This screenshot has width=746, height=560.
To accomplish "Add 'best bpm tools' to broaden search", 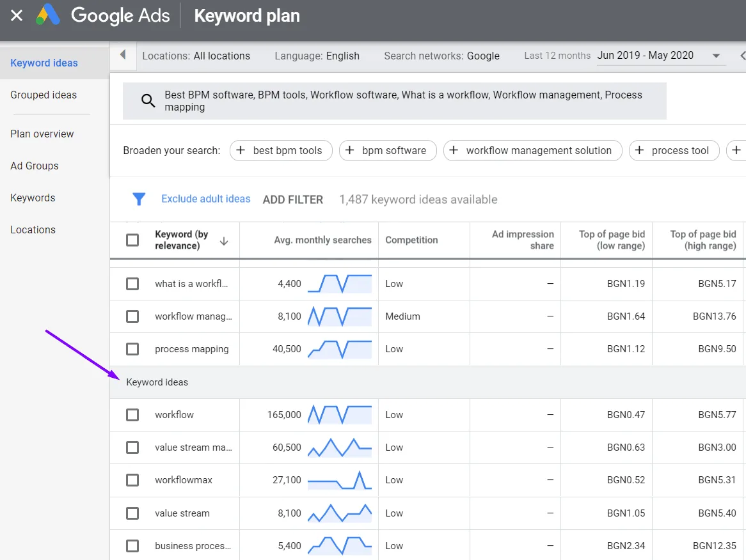I will coord(281,150).
